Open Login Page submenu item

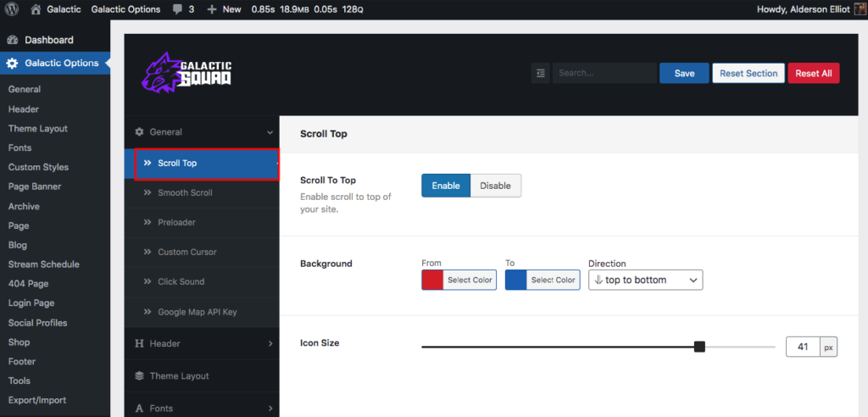(31, 303)
